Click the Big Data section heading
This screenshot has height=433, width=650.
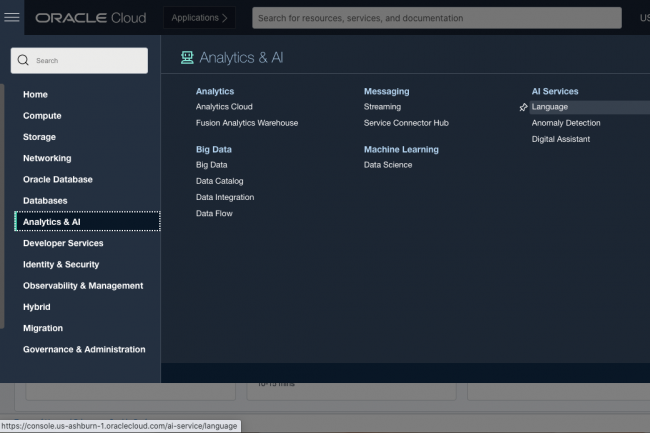click(x=213, y=149)
